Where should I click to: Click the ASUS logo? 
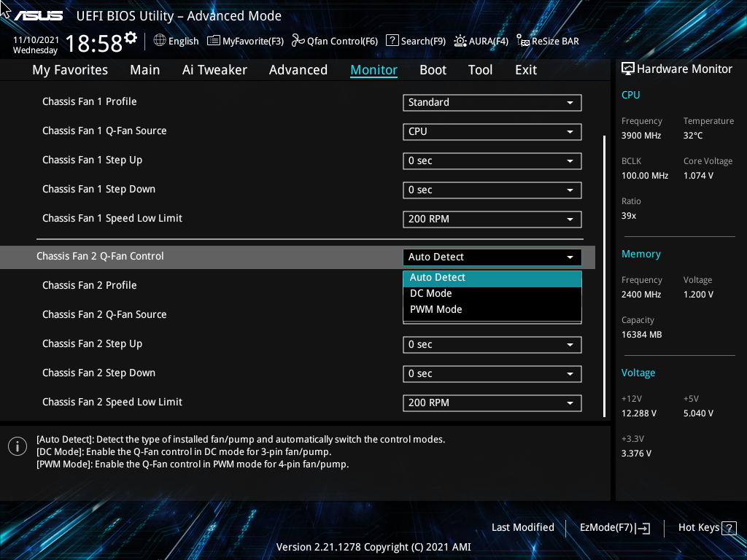pos(38,16)
